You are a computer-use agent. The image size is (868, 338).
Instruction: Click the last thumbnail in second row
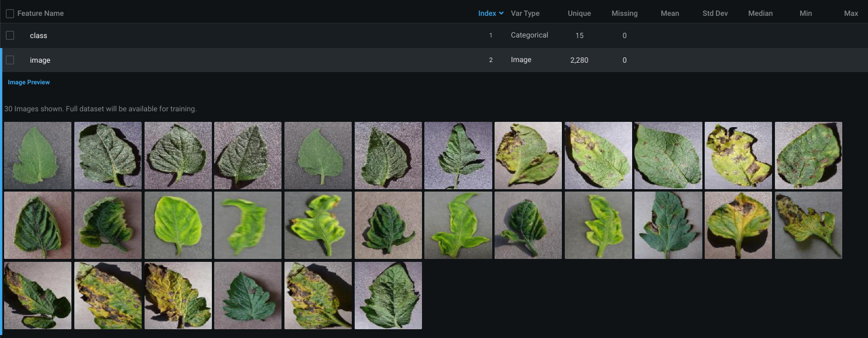tap(808, 225)
